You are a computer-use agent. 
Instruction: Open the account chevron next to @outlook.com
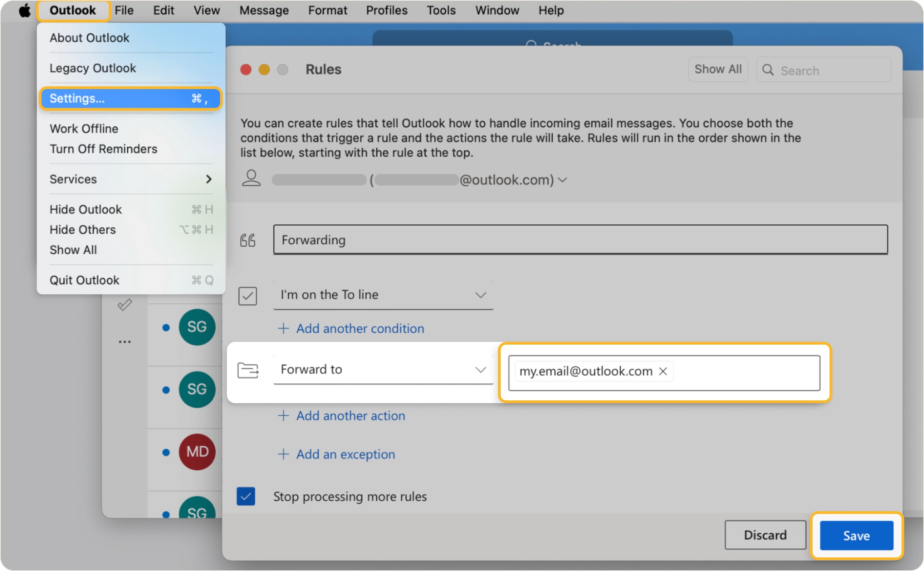tap(562, 180)
